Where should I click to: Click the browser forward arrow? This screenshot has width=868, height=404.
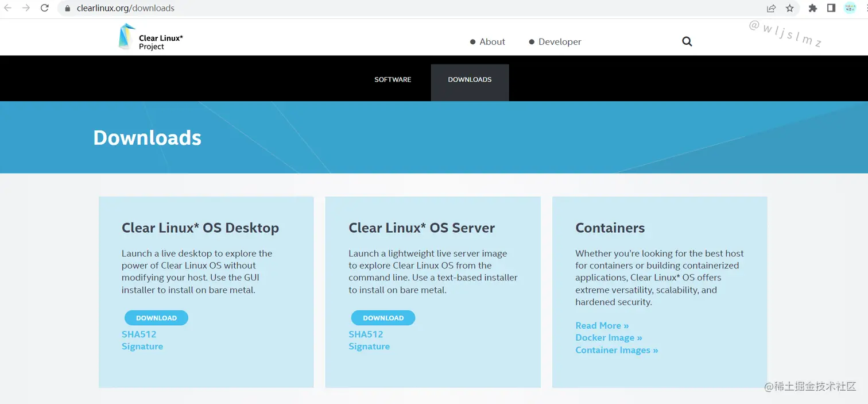(26, 8)
